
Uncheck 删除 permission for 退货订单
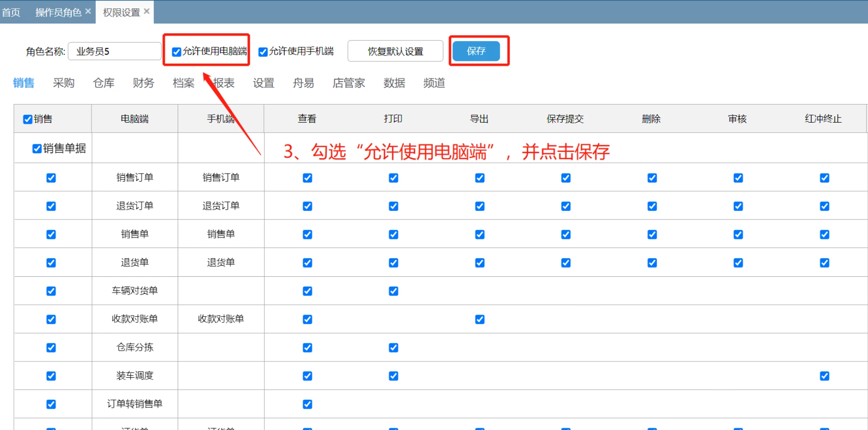click(652, 206)
